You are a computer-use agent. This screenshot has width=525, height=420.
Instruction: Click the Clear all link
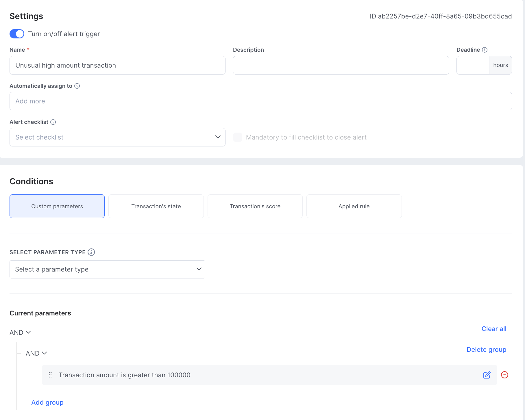(494, 329)
